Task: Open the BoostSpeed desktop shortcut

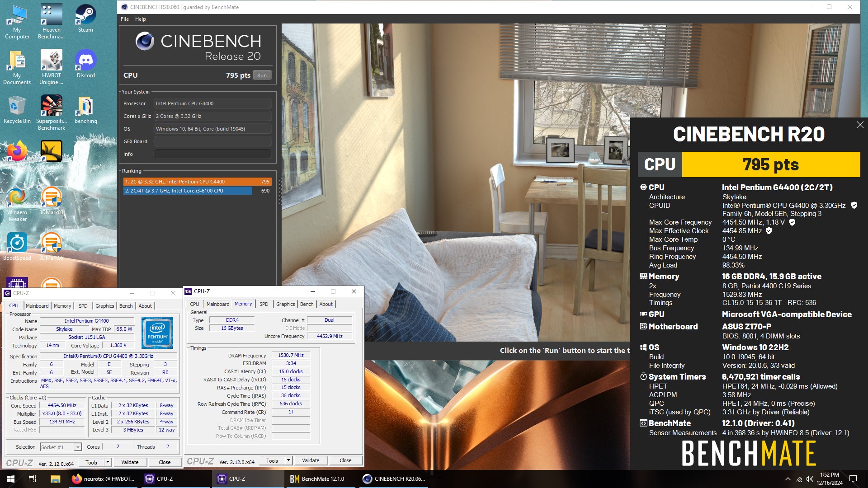Action: pos(17,247)
